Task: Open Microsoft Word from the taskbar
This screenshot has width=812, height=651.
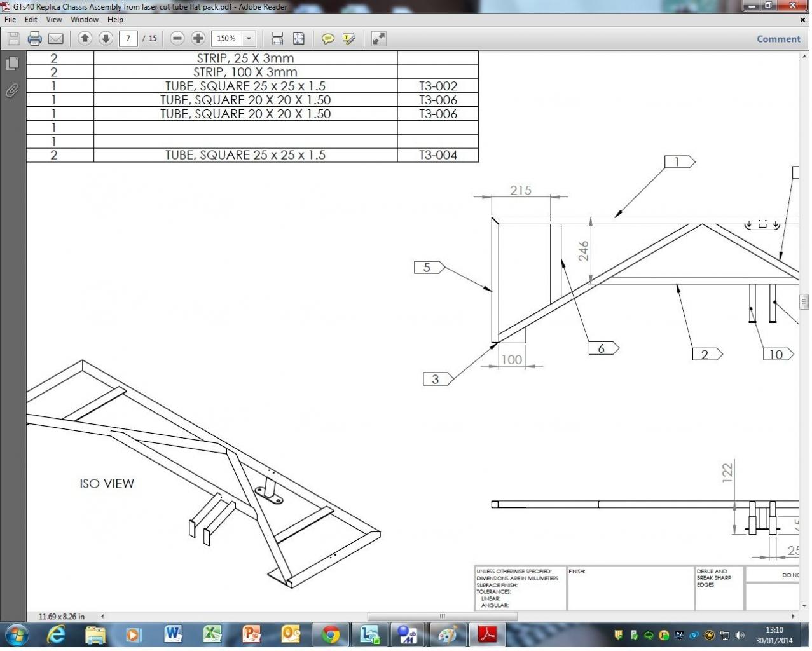Action: click(173, 634)
